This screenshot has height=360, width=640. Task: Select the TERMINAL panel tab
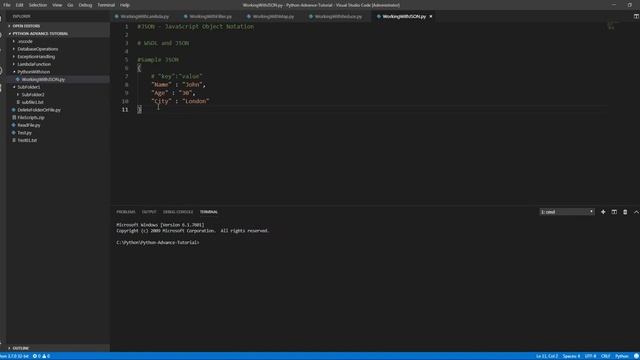[209, 212]
